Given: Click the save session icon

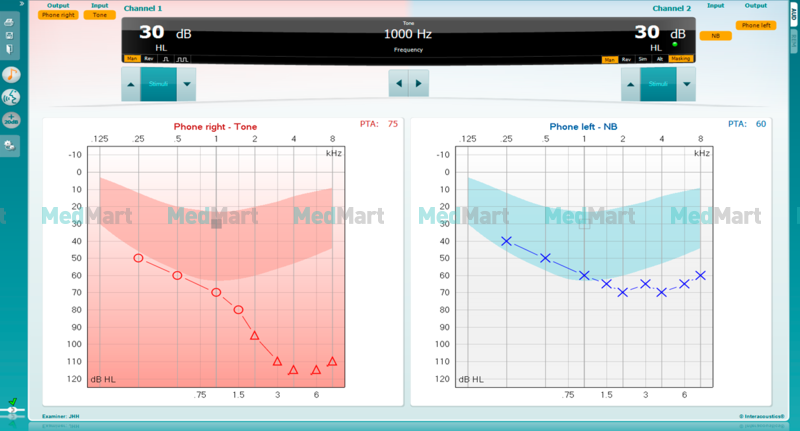Looking at the screenshot, I should click(x=9, y=35).
